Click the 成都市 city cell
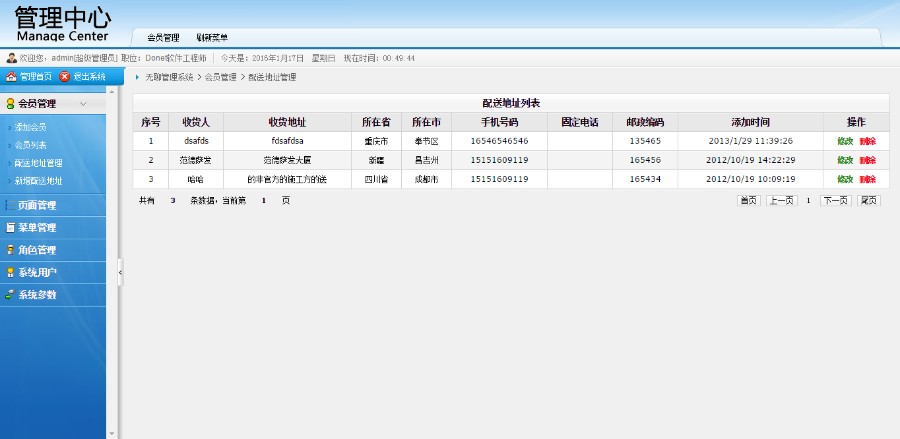This screenshot has width=900, height=439. tap(426, 179)
